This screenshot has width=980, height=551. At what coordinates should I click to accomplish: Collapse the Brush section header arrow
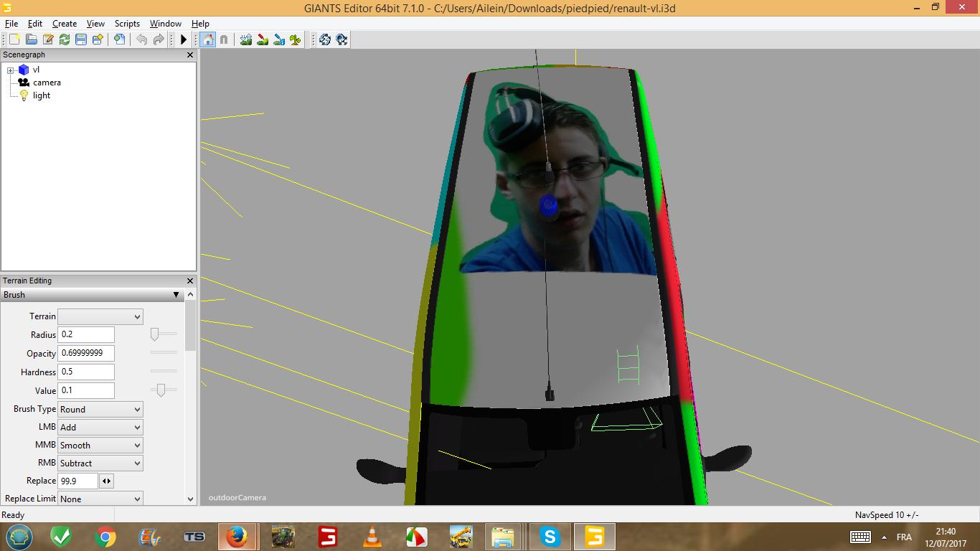tap(176, 295)
